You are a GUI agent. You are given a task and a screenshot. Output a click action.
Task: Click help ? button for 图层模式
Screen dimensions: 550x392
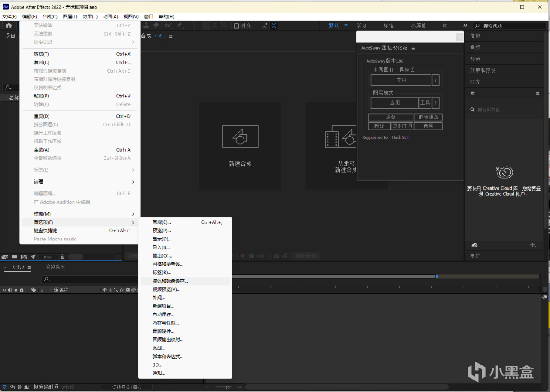point(435,103)
